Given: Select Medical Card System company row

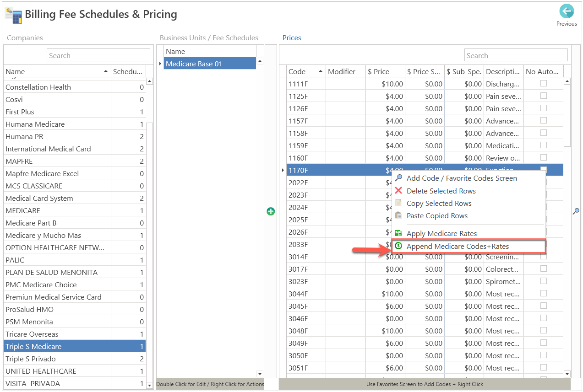Looking at the screenshot, I should point(75,198).
